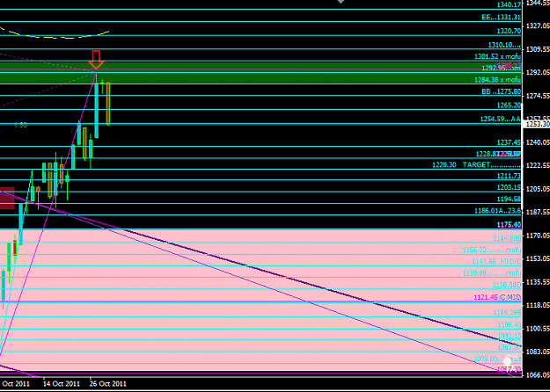Click the 1310.10.... level label
This screenshot has height=392, width=550.
(504, 45)
